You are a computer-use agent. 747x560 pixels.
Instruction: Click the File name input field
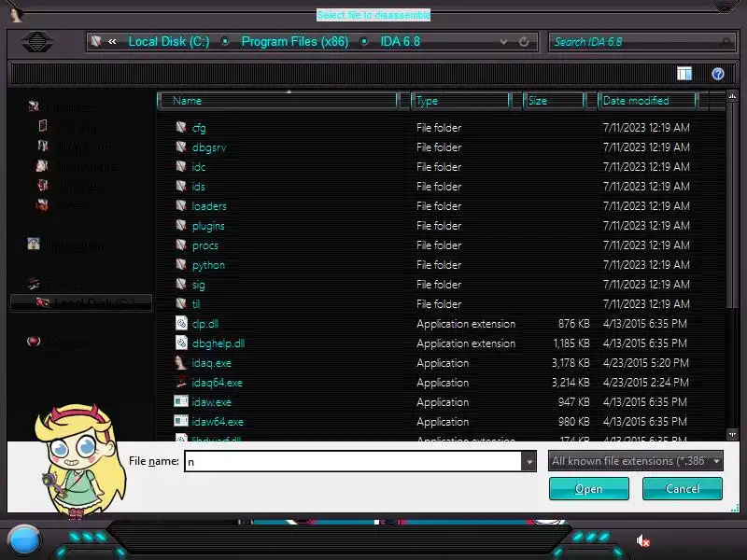[x=353, y=461]
